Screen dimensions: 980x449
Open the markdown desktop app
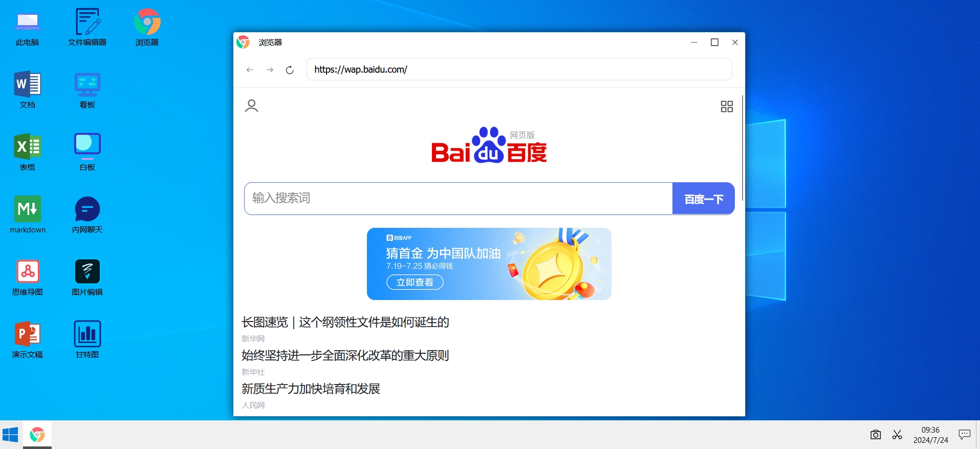pyautogui.click(x=28, y=215)
